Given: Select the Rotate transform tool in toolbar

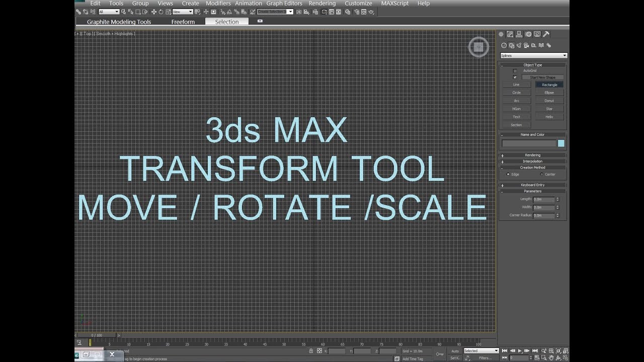Looking at the screenshot, I should [x=161, y=12].
